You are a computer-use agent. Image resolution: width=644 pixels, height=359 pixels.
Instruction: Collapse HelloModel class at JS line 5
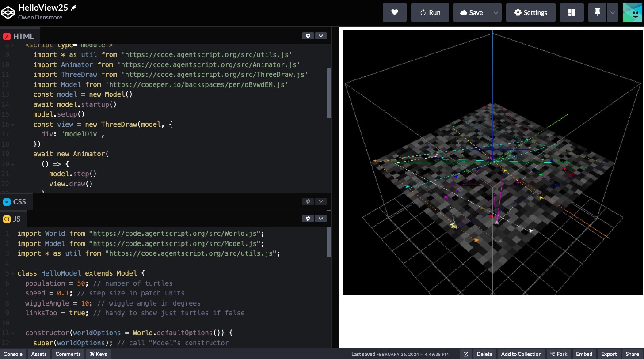pos(12,274)
